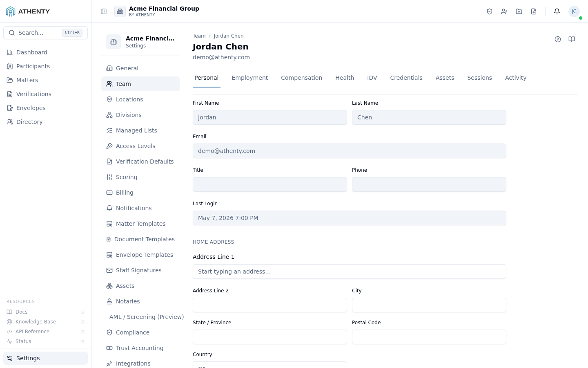
Task: Open the Assets tab for Jordan Chen
Action: [445, 78]
